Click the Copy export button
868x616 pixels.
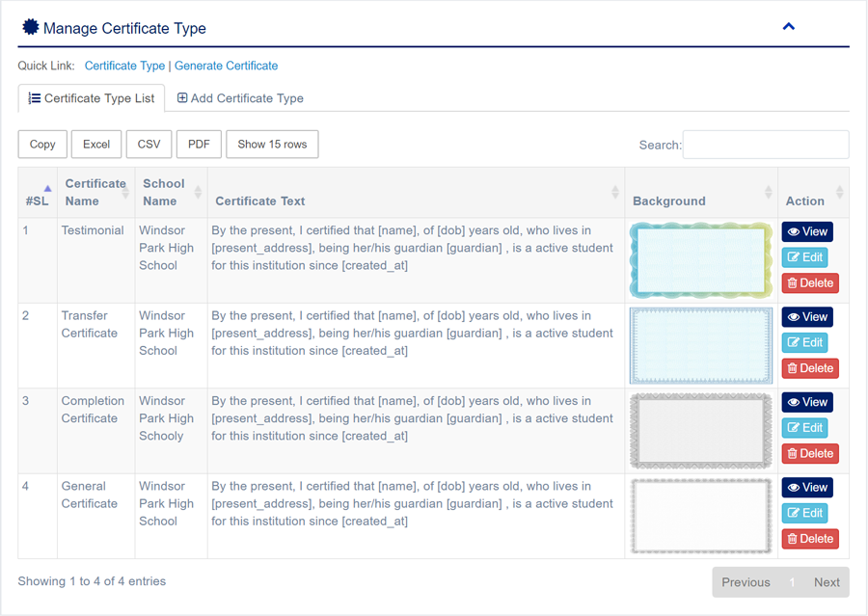42,145
